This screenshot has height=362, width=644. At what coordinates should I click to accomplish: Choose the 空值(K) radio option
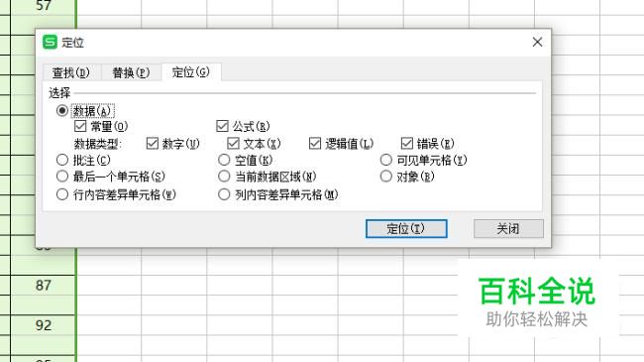point(224,160)
